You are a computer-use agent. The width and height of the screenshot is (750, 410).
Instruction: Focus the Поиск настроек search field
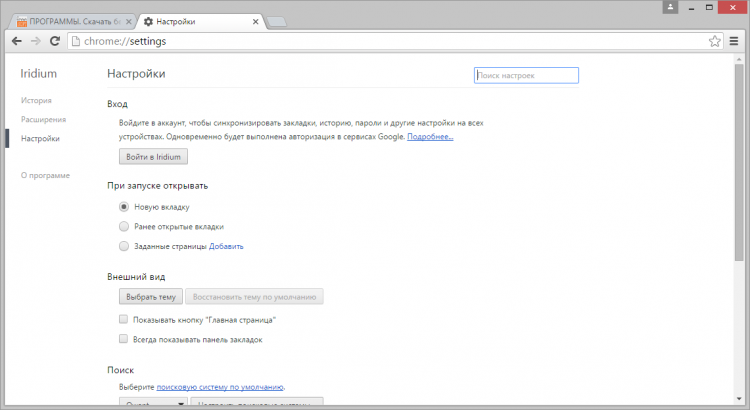pyautogui.click(x=526, y=75)
